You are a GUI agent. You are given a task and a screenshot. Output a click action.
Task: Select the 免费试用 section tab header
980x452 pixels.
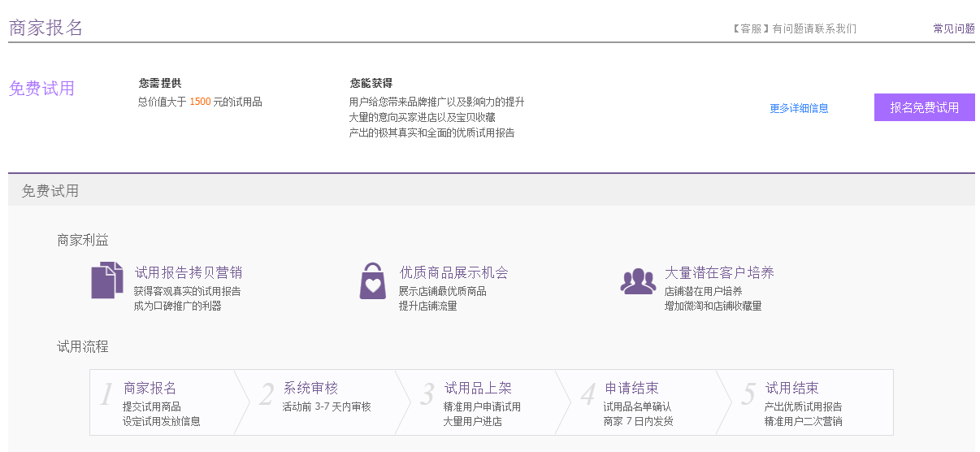pyautogui.click(x=50, y=191)
